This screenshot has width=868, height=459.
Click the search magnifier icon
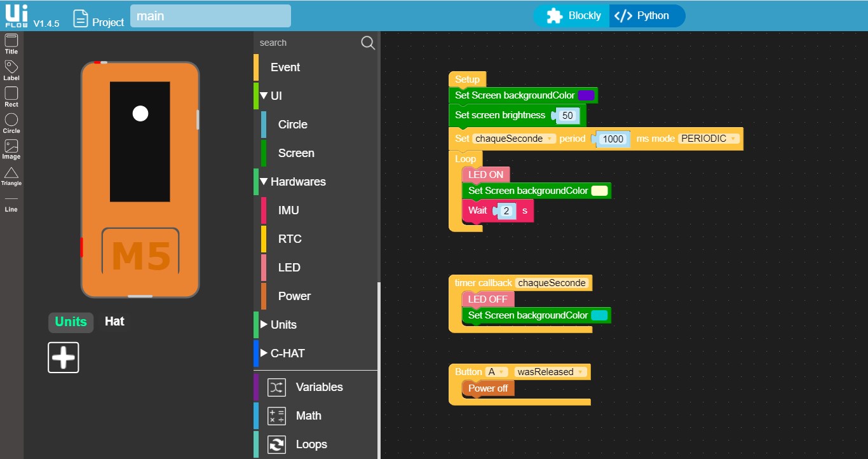pyautogui.click(x=368, y=43)
